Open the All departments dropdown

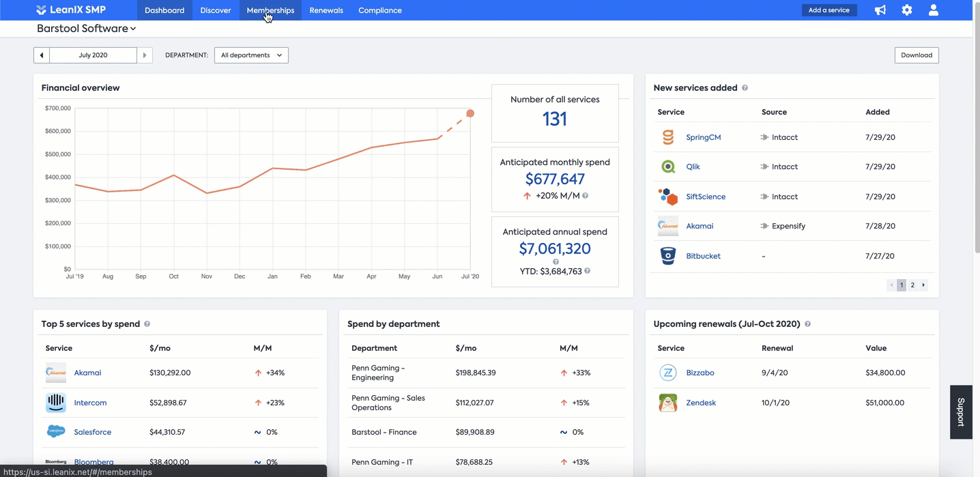(x=251, y=55)
